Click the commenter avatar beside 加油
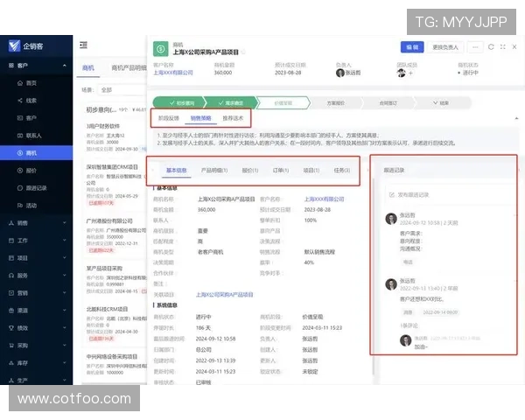 click(x=405, y=340)
